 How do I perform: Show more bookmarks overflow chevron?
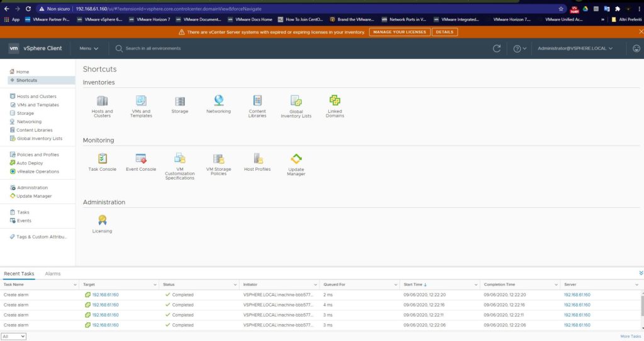point(602,19)
